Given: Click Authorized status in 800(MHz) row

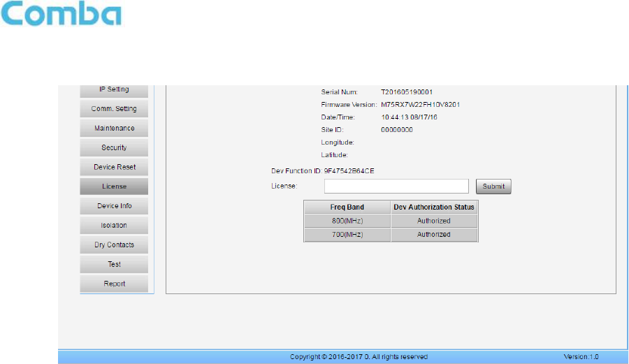Looking at the screenshot, I should pyautogui.click(x=434, y=221).
